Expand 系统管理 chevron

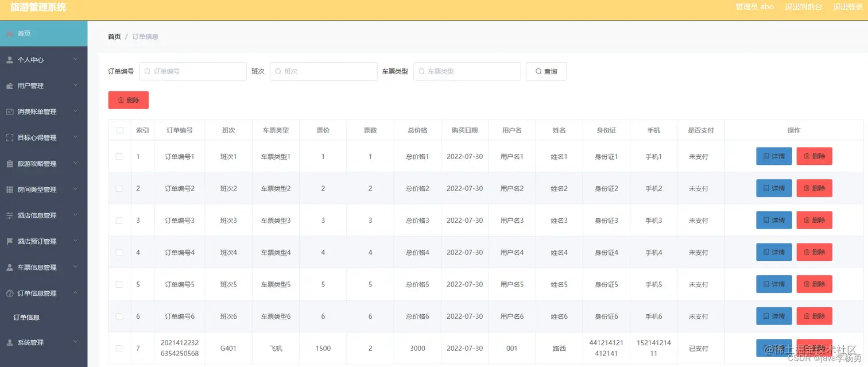point(76,342)
